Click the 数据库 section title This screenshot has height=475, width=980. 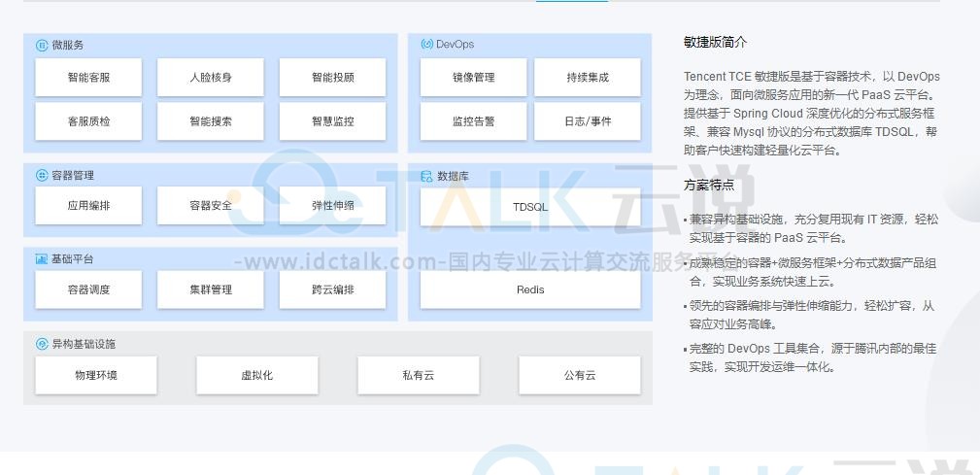pyautogui.click(x=453, y=176)
